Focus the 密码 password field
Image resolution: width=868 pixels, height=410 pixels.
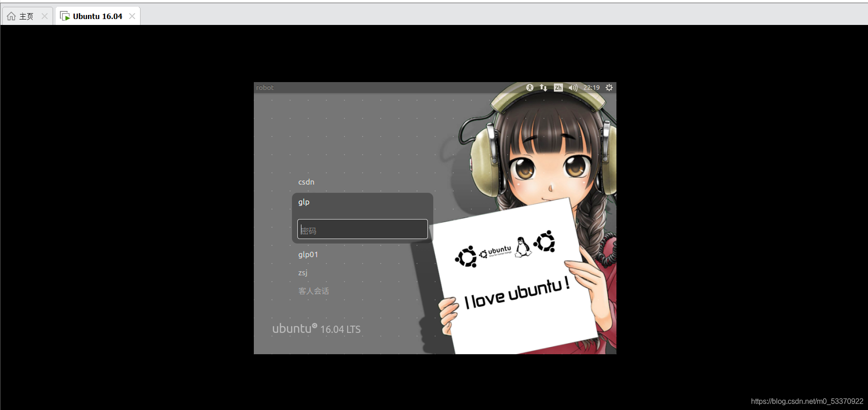click(363, 229)
